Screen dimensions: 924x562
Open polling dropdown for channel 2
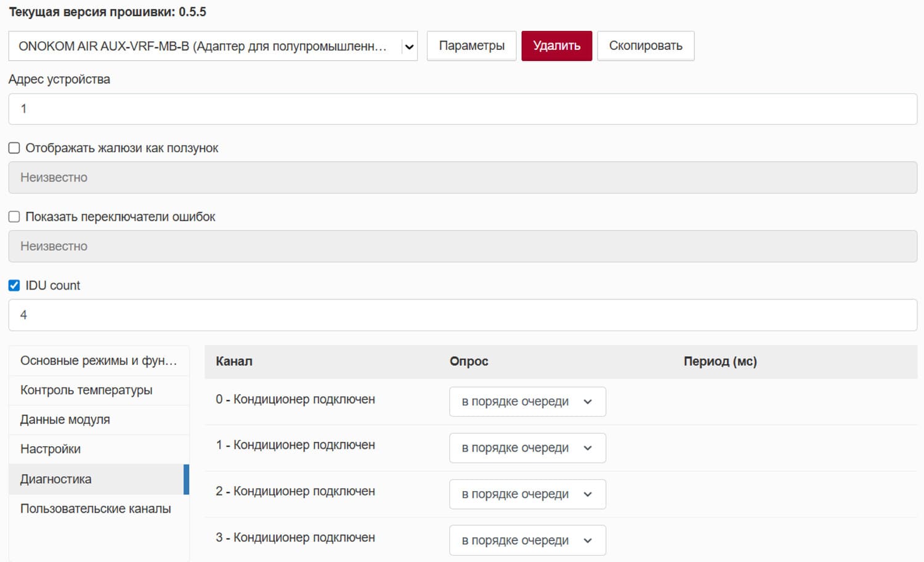(x=527, y=494)
